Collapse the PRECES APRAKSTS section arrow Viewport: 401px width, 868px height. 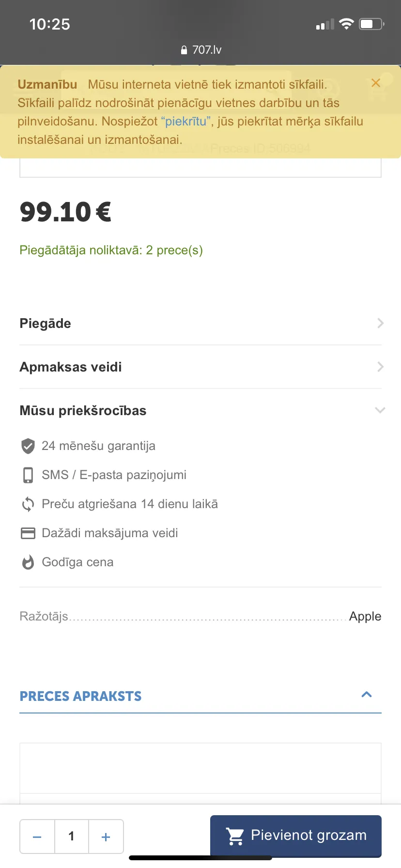(x=367, y=695)
